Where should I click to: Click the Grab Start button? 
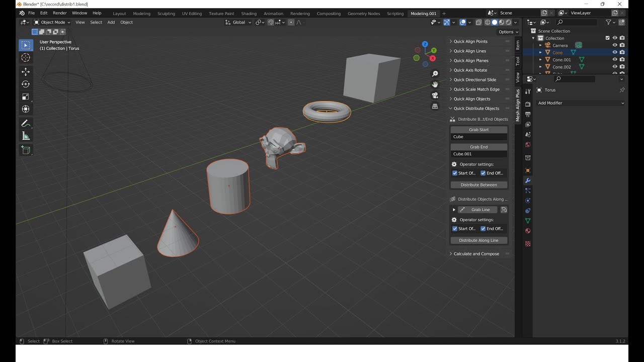(479, 130)
